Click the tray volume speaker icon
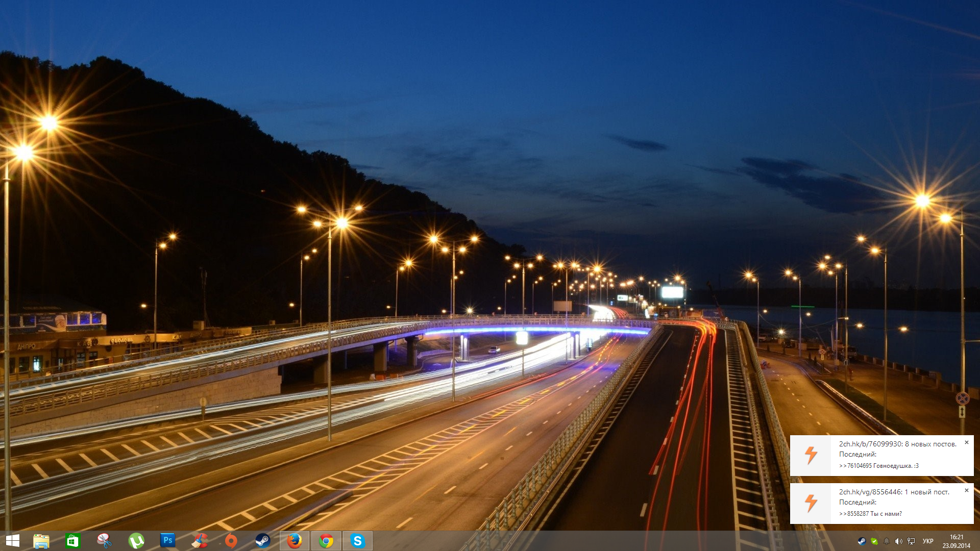The height and width of the screenshot is (551, 980). tap(898, 541)
